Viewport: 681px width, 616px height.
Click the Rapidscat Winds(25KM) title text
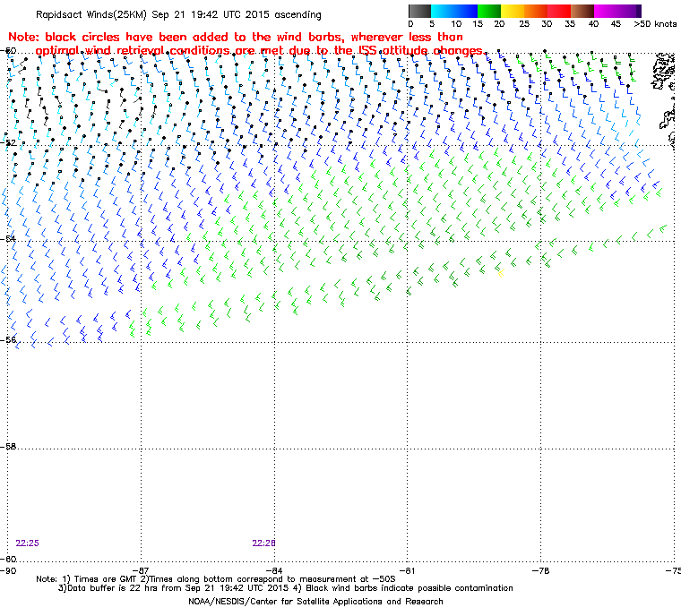click(x=178, y=14)
